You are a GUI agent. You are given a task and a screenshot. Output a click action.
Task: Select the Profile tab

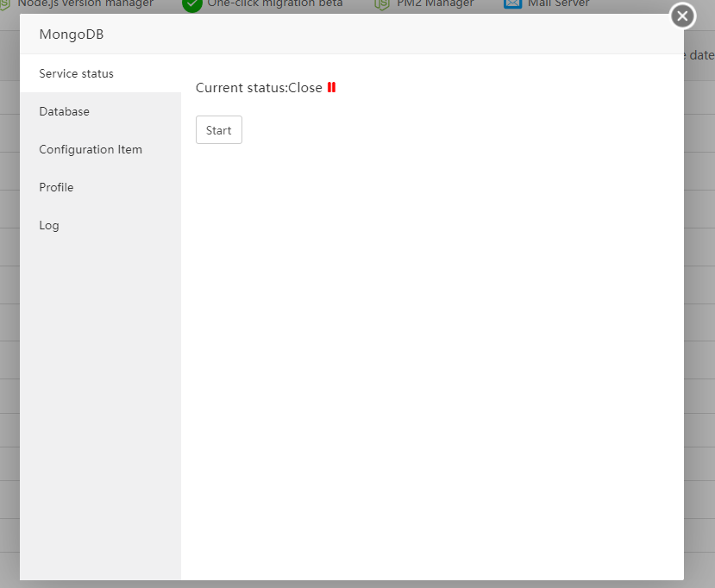click(x=100, y=187)
